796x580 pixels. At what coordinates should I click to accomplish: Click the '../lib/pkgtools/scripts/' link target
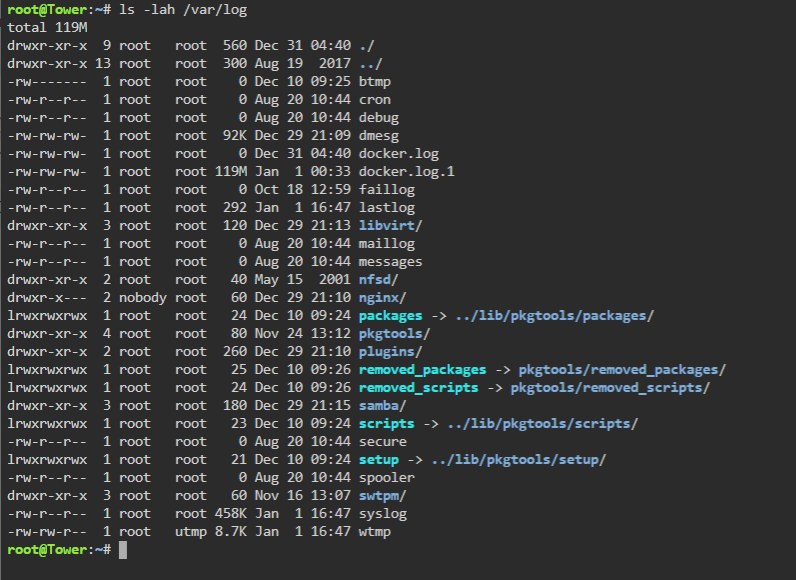click(543, 424)
